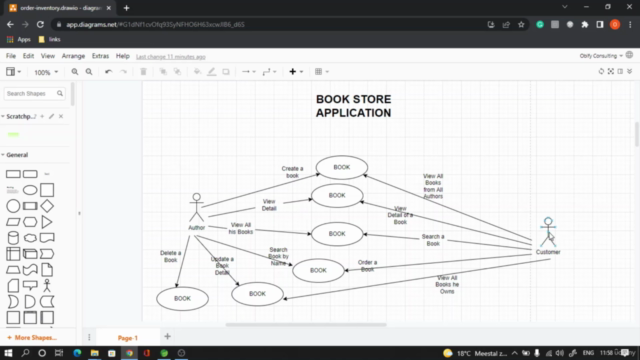Click the Scratchpad add plus icon

42,116
